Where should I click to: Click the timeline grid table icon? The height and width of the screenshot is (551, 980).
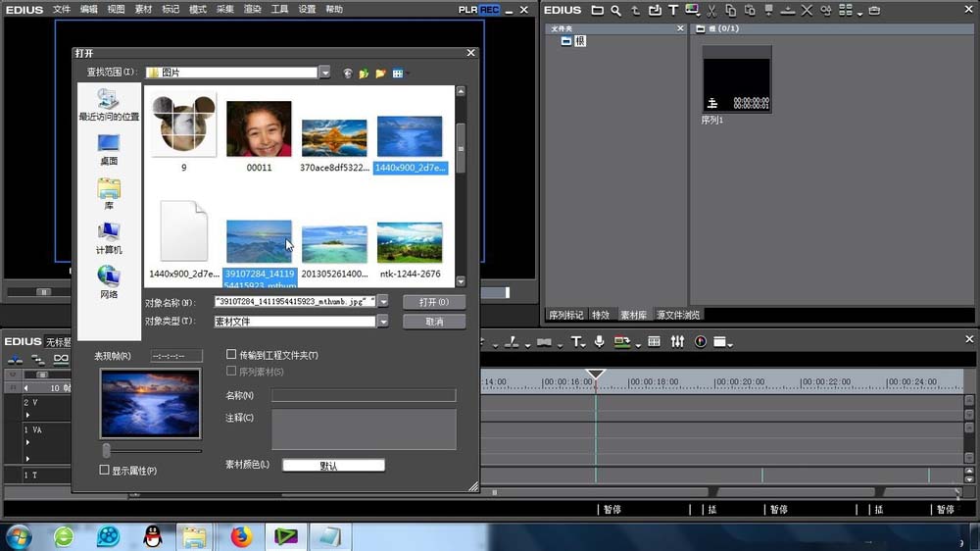(x=655, y=341)
